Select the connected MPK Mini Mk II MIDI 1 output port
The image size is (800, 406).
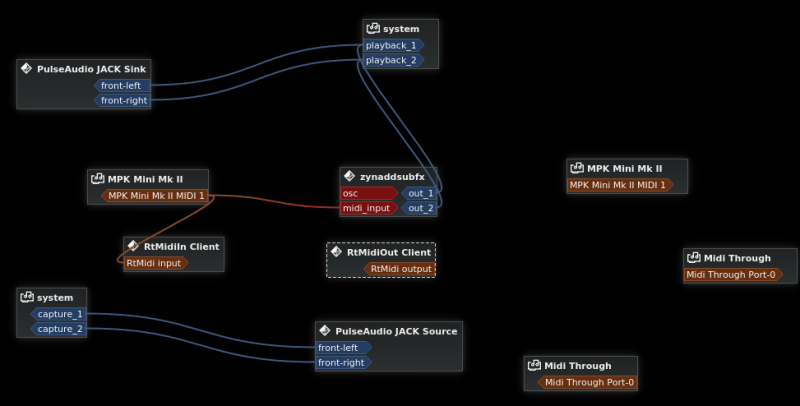(155, 196)
